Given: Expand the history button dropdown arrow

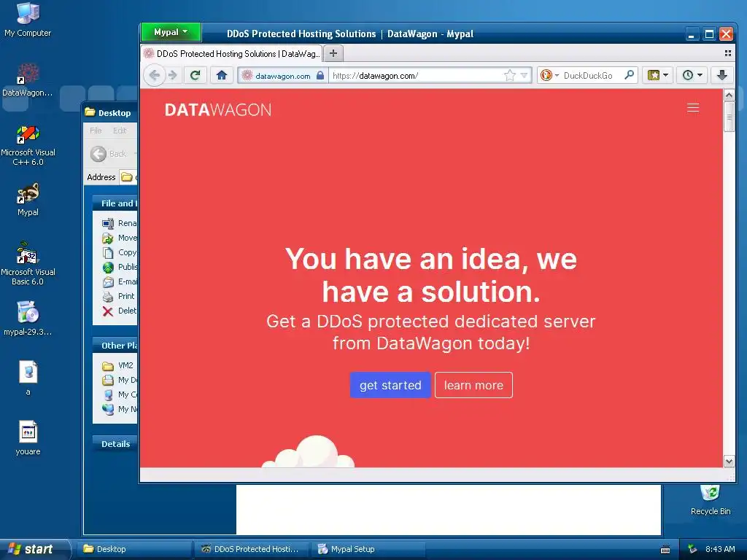Looking at the screenshot, I should click(x=700, y=75).
